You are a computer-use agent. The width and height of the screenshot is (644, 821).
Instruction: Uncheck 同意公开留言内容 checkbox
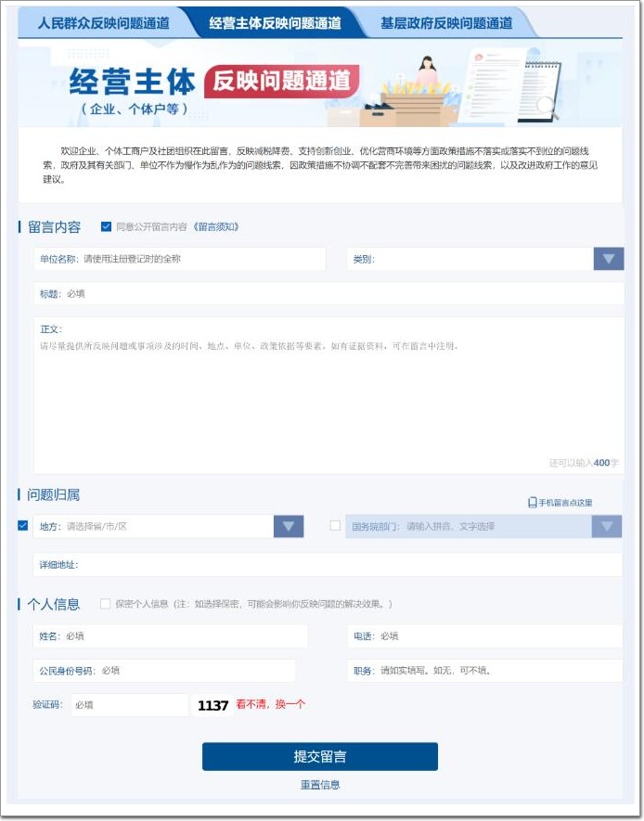click(x=106, y=226)
